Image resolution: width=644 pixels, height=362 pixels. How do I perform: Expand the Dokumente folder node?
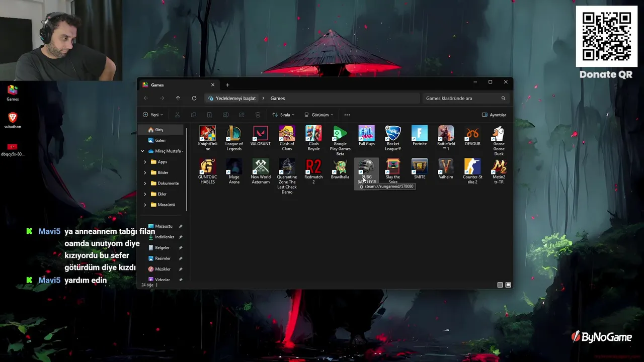(x=145, y=183)
